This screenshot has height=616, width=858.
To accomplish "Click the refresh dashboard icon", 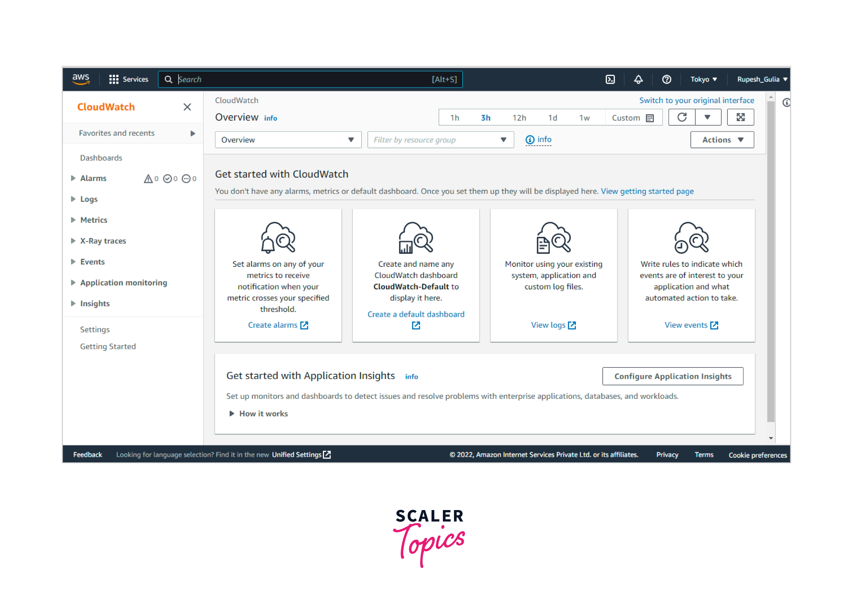I will 682,117.
